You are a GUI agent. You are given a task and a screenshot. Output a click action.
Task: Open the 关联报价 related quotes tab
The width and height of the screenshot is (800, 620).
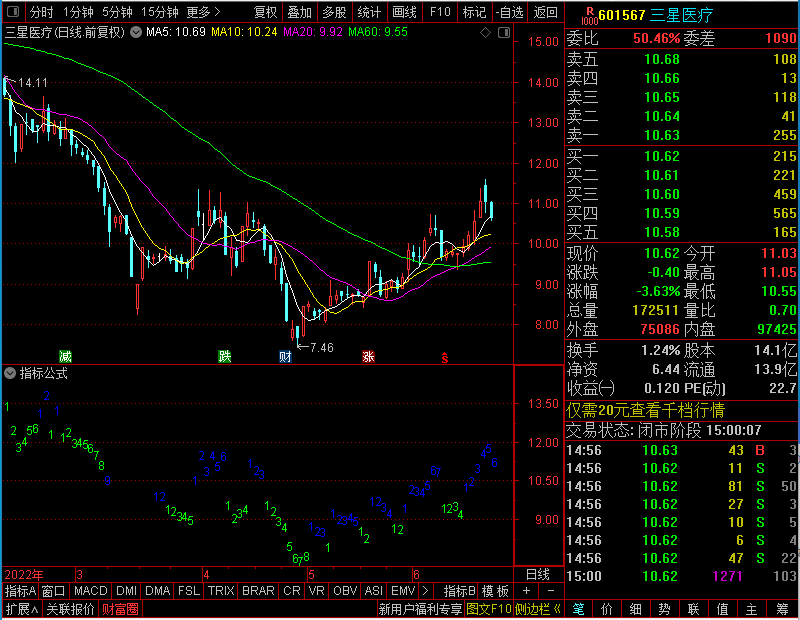point(70,609)
